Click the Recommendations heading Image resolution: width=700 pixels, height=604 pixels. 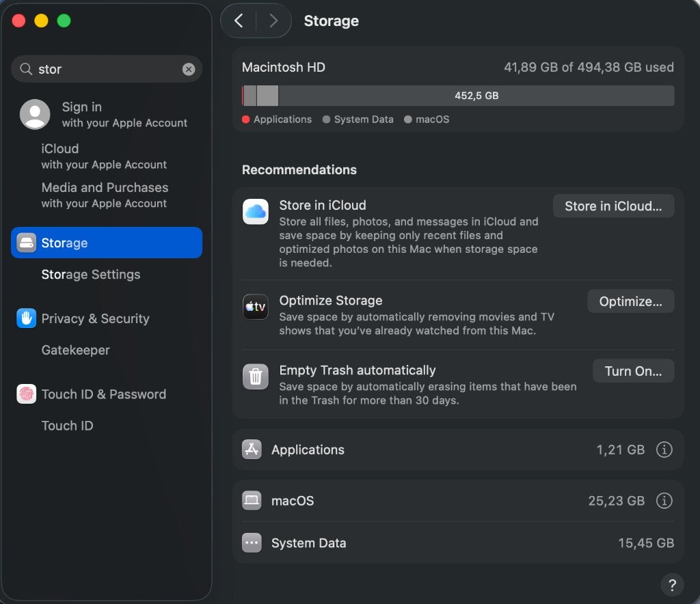[299, 170]
